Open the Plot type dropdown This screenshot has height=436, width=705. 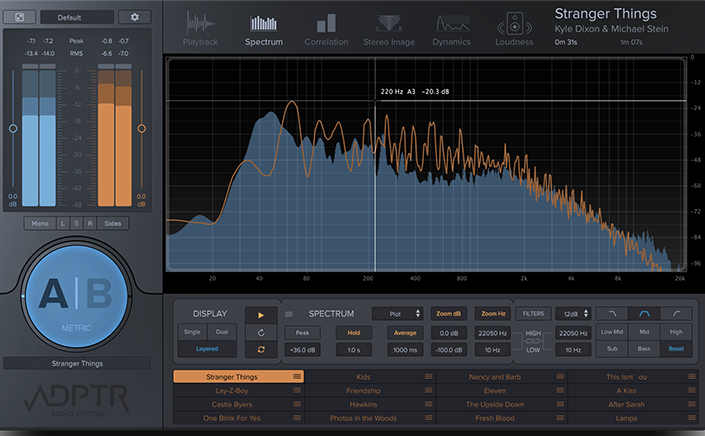coord(397,314)
